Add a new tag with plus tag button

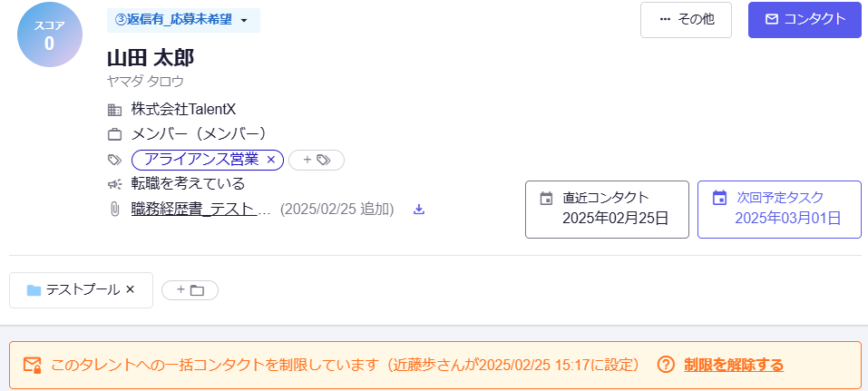tap(317, 160)
